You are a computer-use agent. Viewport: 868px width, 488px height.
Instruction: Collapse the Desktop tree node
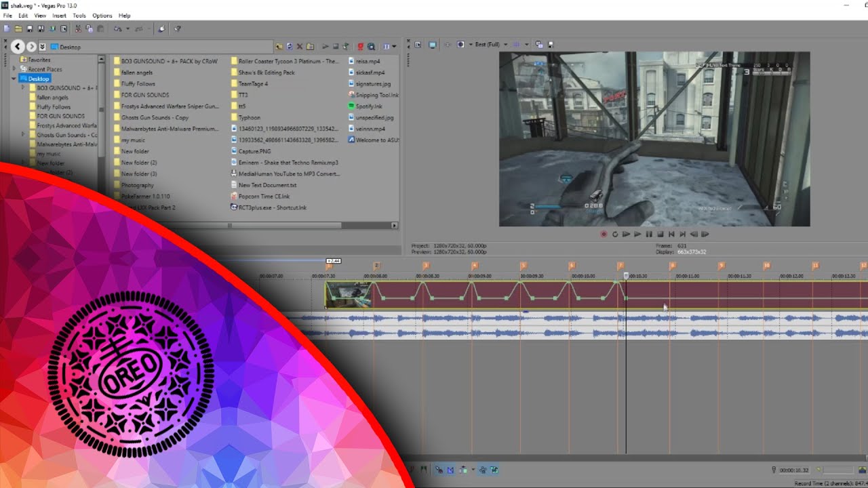coord(14,79)
